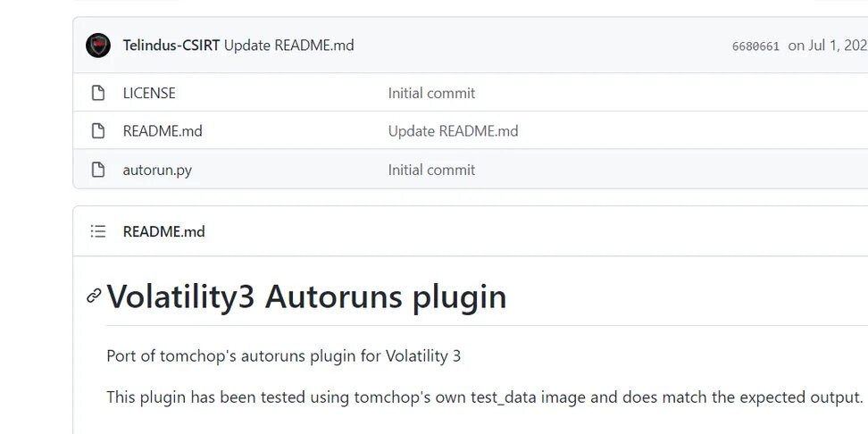Click README.md title in the readme header
Screen dimensions: 868x434
(x=164, y=231)
